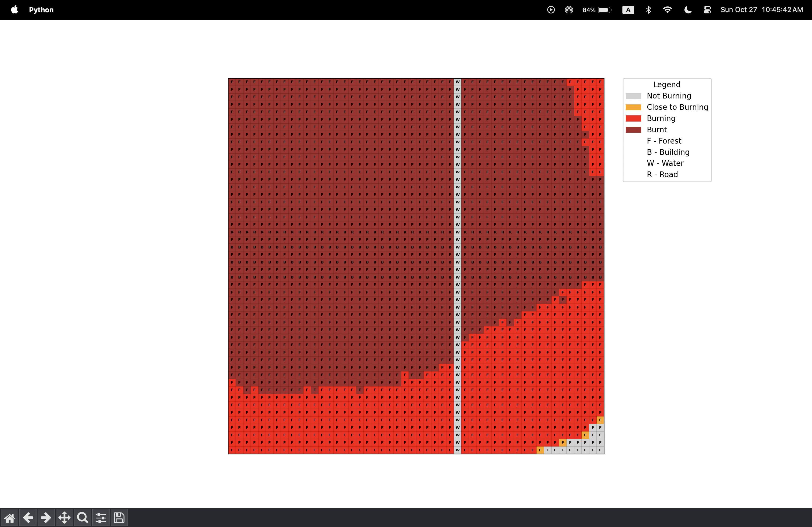Click the Close to Burning orange swatch
The height and width of the screenshot is (527, 812).
point(633,107)
